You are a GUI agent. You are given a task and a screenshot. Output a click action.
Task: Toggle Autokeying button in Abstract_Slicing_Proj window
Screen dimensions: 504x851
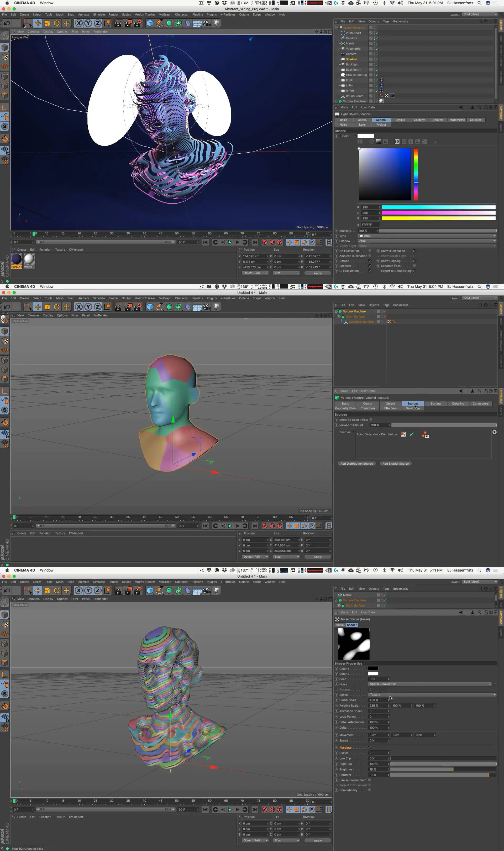(x=272, y=242)
